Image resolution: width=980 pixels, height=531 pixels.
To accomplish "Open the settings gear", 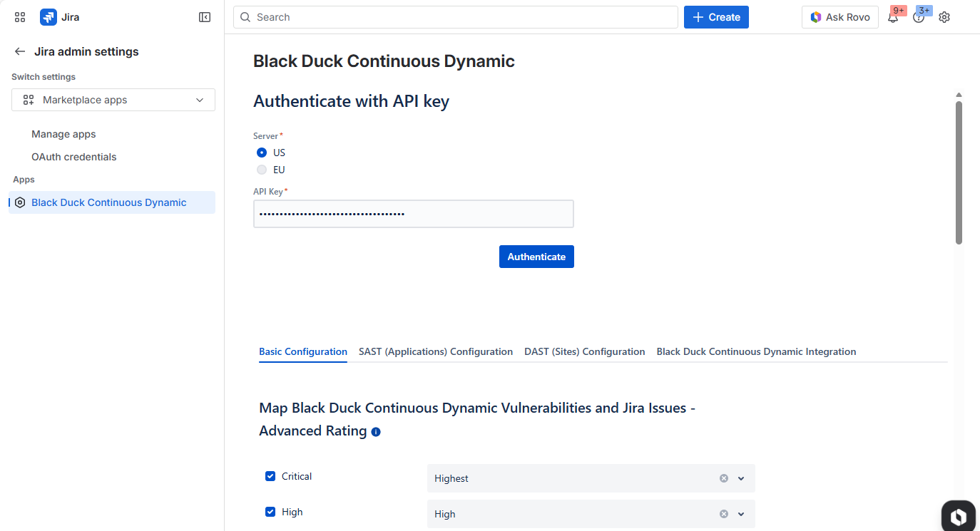I will (944, 16).
